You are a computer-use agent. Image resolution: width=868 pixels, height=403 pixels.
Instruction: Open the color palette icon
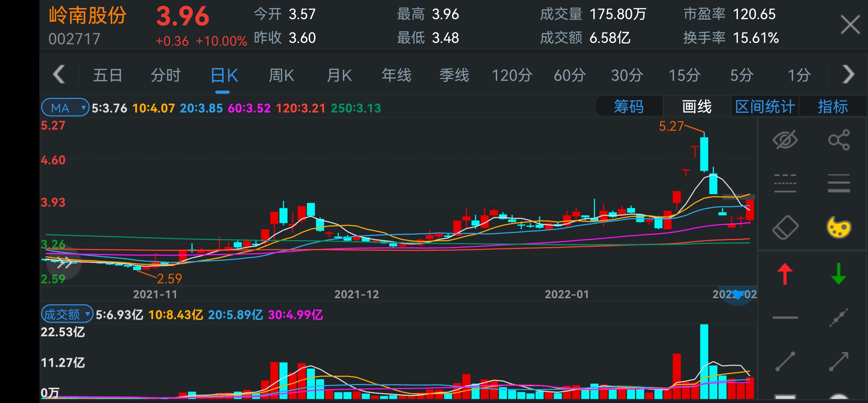(839, 227)
